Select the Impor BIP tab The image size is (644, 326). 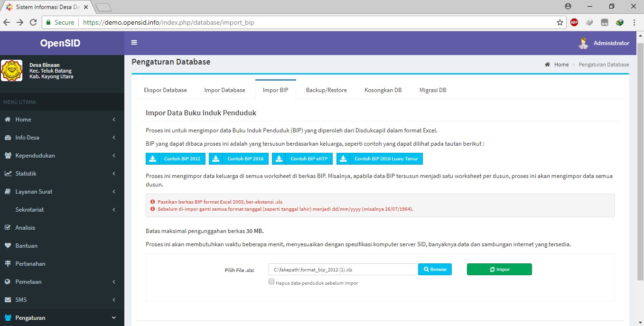pyautogui.click(x=275, y=90)
